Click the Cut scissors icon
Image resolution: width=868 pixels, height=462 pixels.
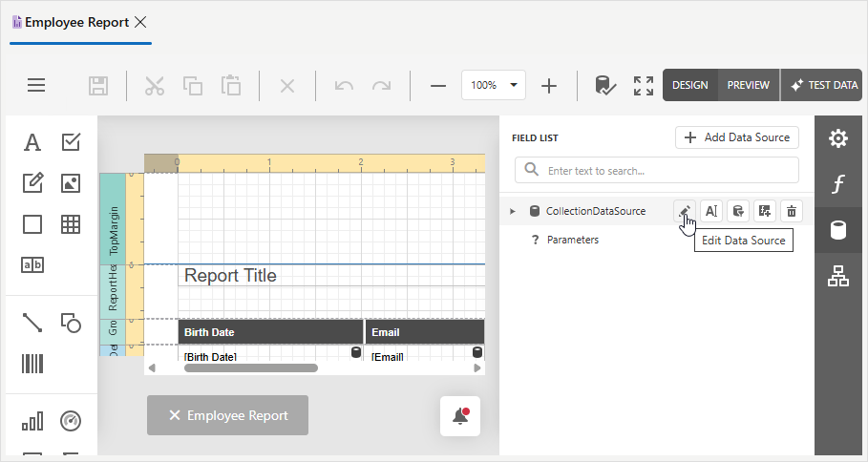pos(155,86)
